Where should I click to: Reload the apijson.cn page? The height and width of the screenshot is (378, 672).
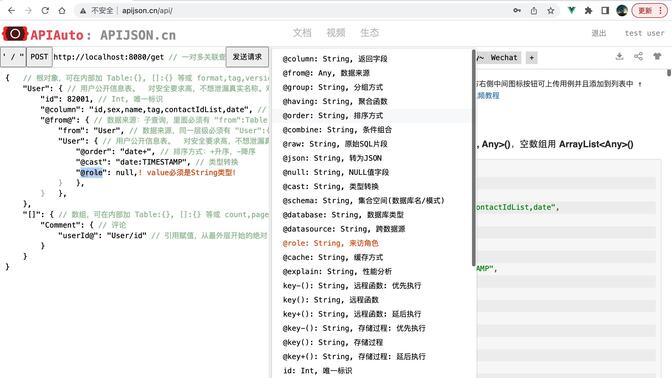45,11
